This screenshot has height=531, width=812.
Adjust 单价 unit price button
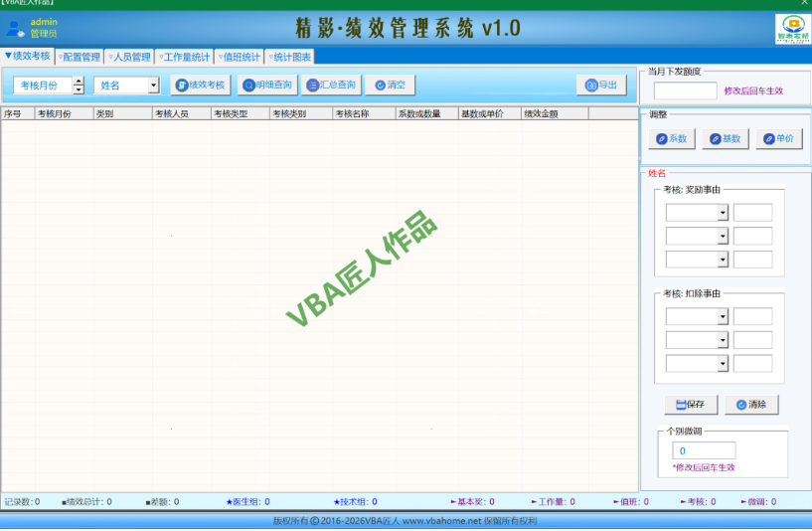click(x=779, y=139)
